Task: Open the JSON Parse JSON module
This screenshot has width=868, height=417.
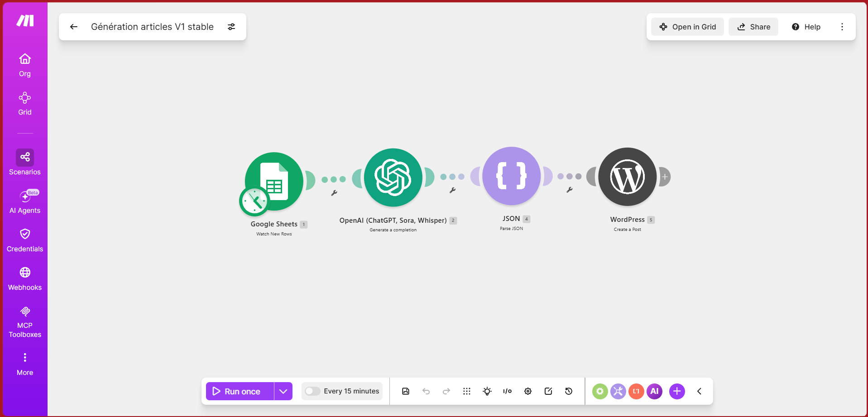Action: coord(511,176)
